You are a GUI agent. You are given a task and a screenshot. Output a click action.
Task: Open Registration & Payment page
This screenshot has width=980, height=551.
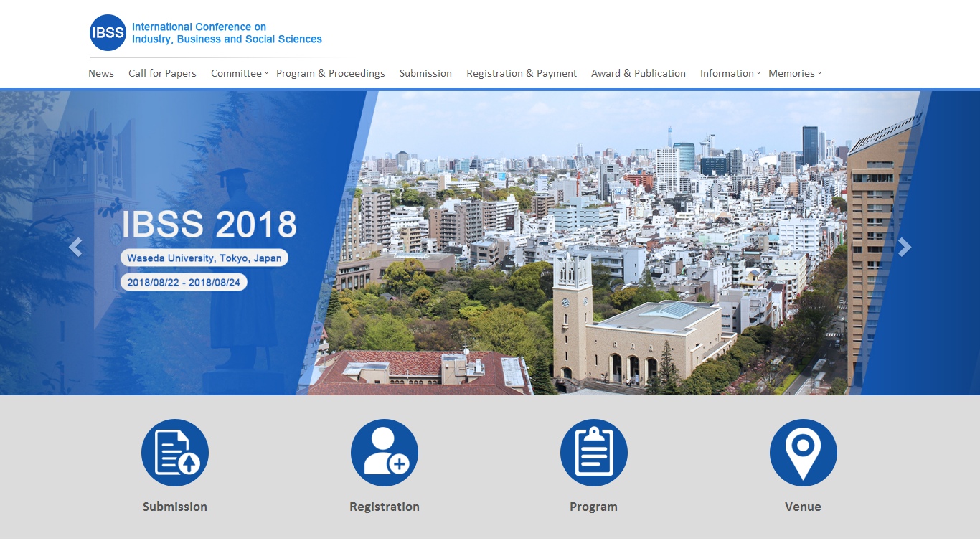pos(522,73)
